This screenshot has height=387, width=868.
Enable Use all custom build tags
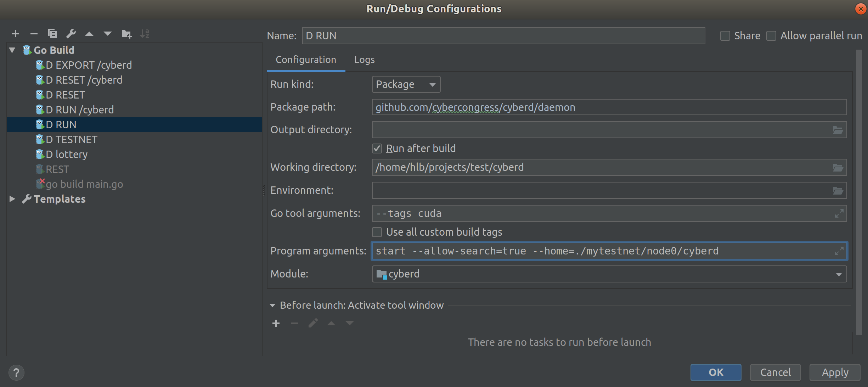pos(377,232)
